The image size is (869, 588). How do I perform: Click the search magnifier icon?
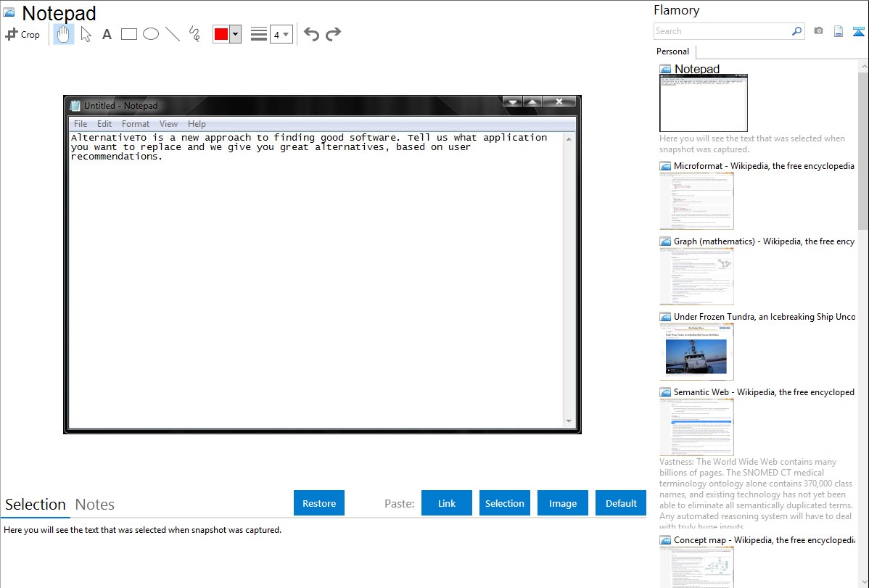click(797, 31)
